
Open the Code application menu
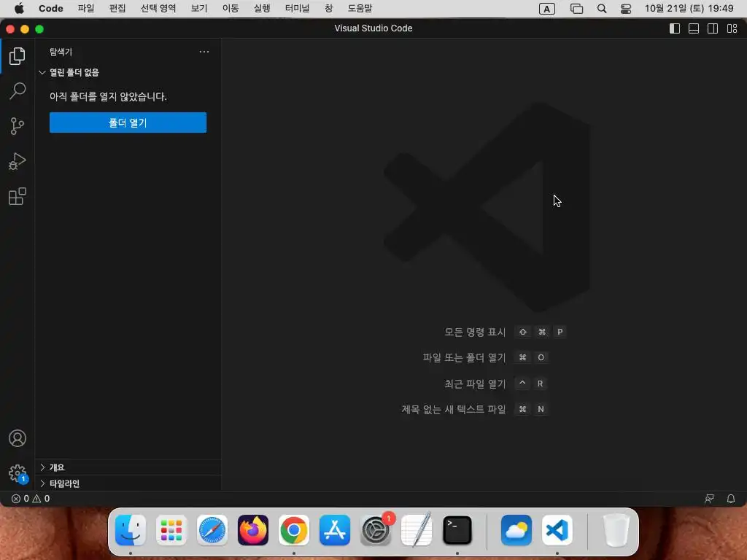pyautogui.click(x=51, y=9)
